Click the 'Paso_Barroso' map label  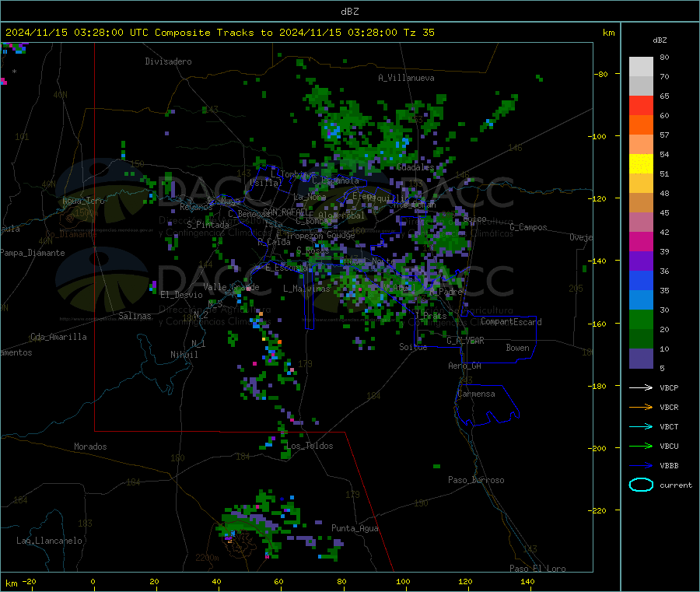tap(476, 480)
